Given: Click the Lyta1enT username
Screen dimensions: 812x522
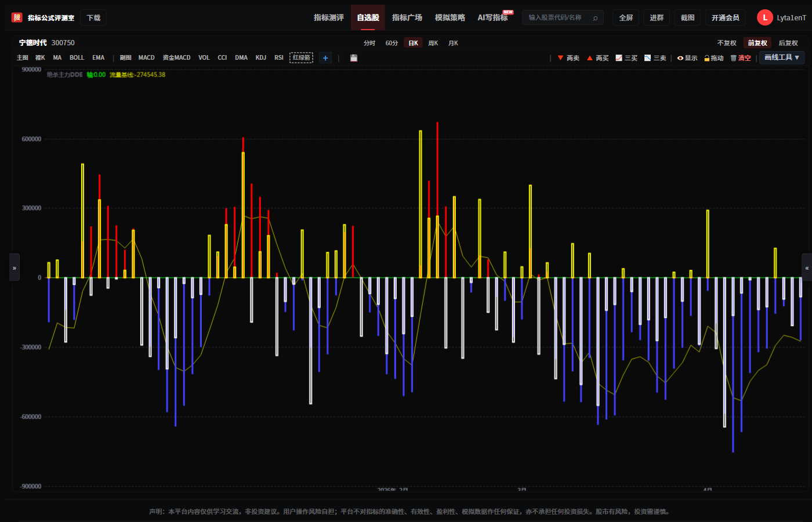Looking at the screenshot, I should pos(791,18).
